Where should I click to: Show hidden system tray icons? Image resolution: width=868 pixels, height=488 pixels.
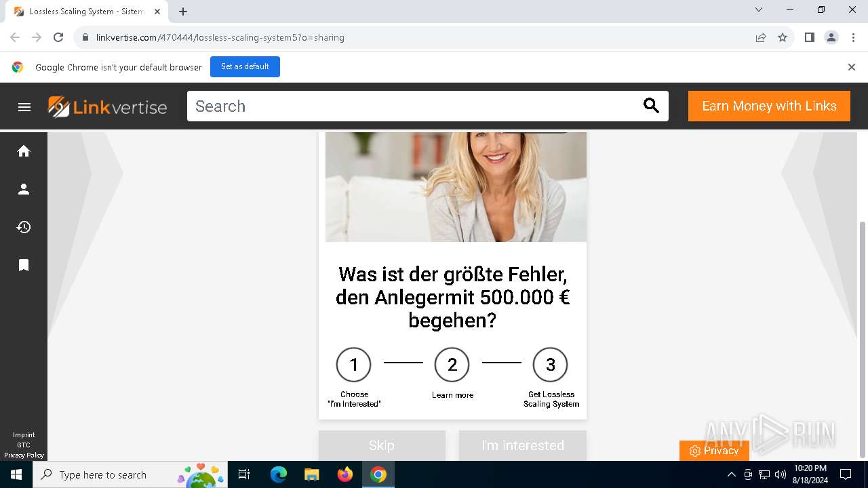pyautogui.click(x=731, y=474)
